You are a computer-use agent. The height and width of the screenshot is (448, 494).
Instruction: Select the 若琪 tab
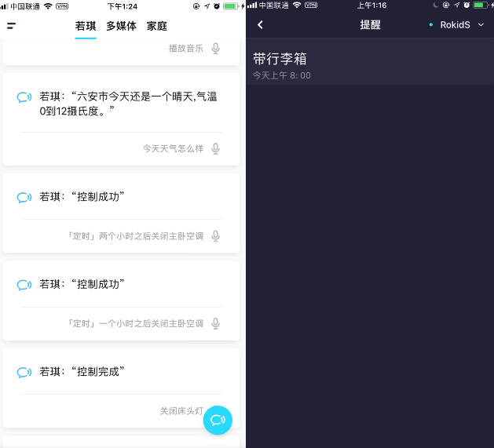pos(86,26)
